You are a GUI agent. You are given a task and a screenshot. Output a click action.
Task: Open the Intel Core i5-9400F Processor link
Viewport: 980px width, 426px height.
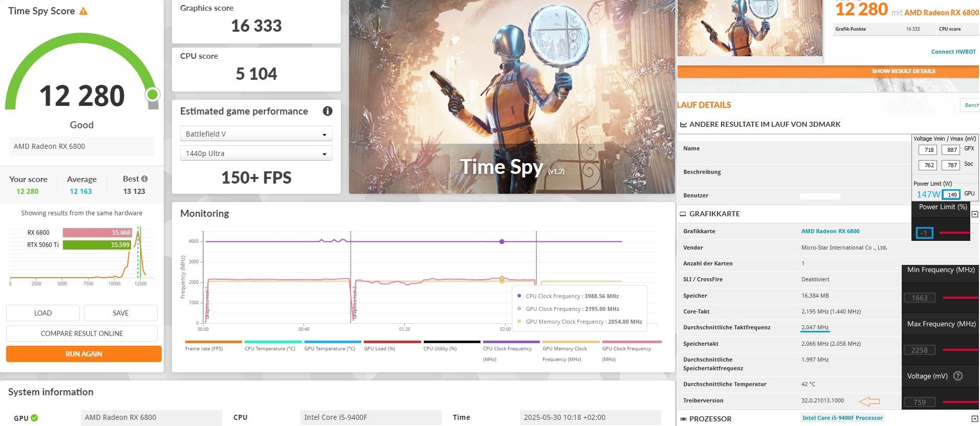point(842,418)
